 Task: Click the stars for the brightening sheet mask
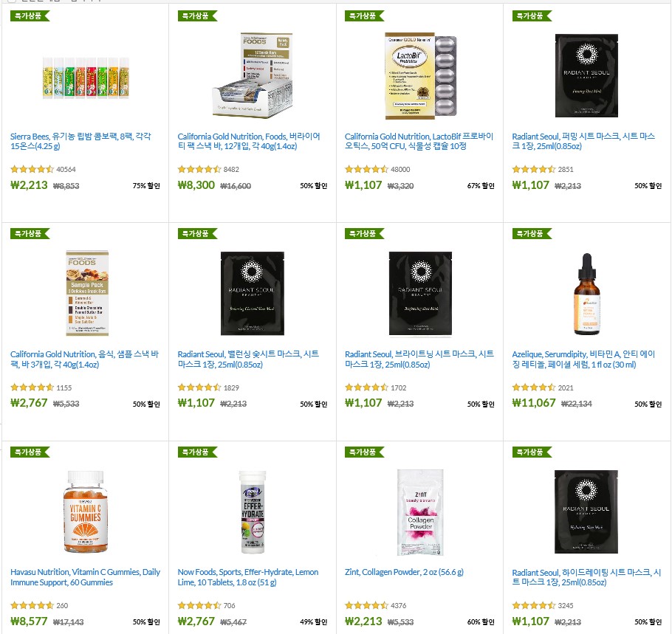pyautogui.click(x=366, y=387)
